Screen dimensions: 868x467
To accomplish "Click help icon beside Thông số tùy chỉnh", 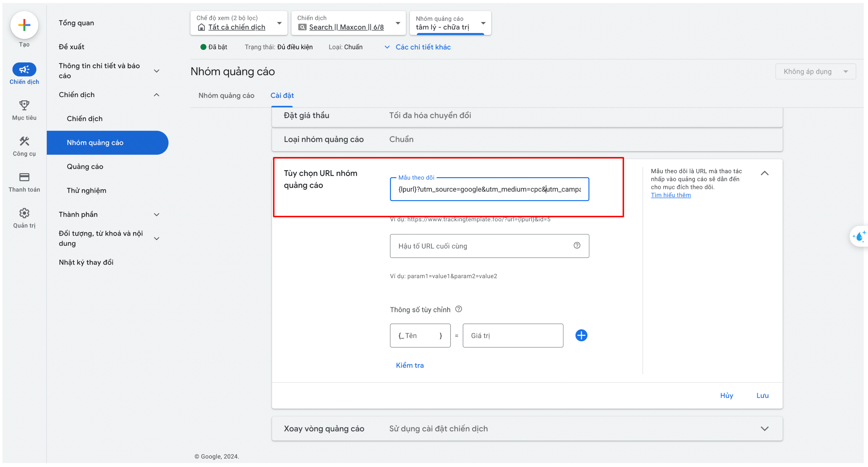I will point(458,309).
